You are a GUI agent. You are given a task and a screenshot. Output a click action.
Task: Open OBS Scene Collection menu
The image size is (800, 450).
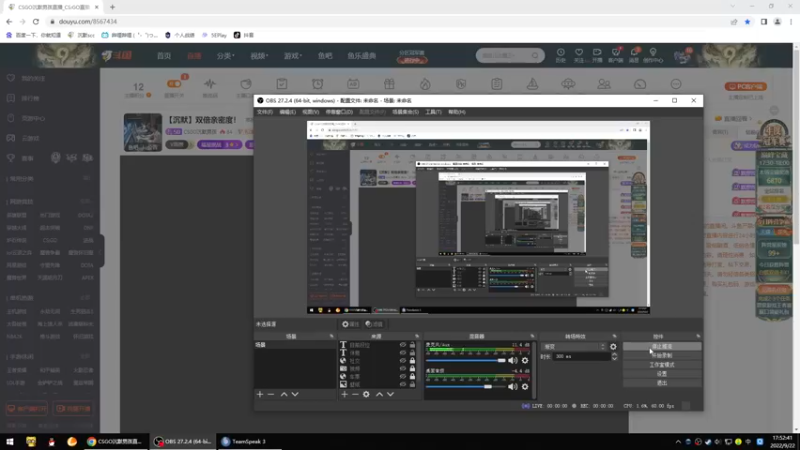point(406,112)
